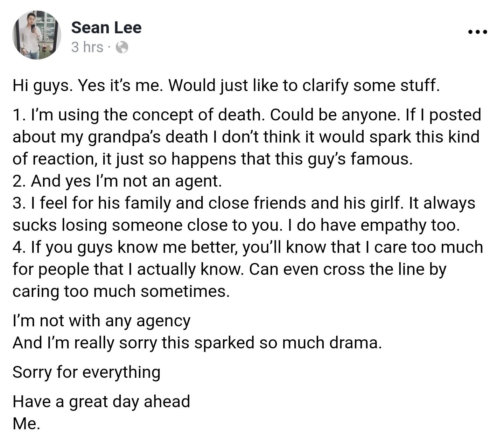Click the line '2. And yes I'm not an agent.'
Image resolution: width=504 pixels, height=444 pixels.
(x=117, y=181)
